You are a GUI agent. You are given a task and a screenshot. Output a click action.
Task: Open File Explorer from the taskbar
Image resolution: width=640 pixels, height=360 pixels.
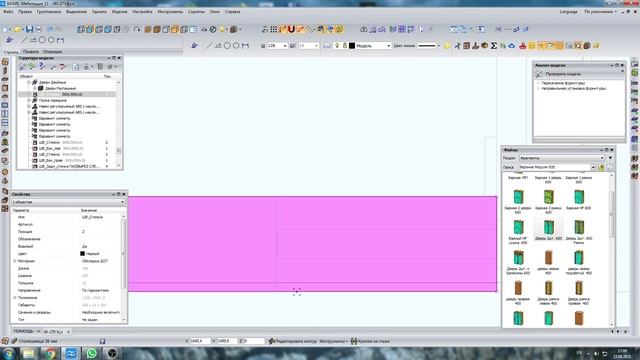pyautogui.click(x=29, y=353)
